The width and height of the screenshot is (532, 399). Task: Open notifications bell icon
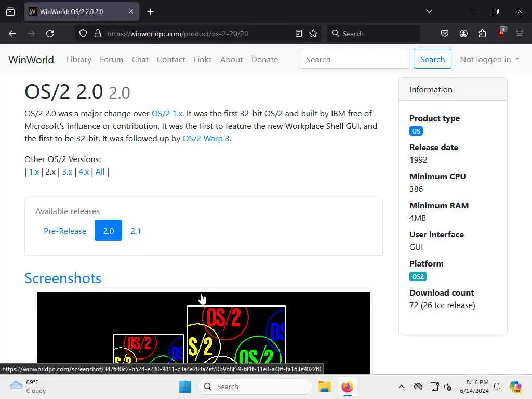pos(497,387)
